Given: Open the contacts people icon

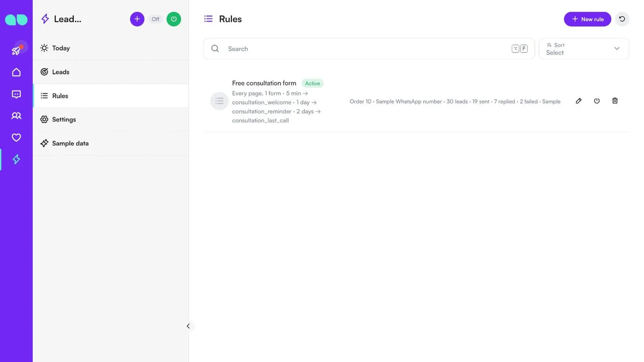Looking at the screenshot, I should point(16,116).
